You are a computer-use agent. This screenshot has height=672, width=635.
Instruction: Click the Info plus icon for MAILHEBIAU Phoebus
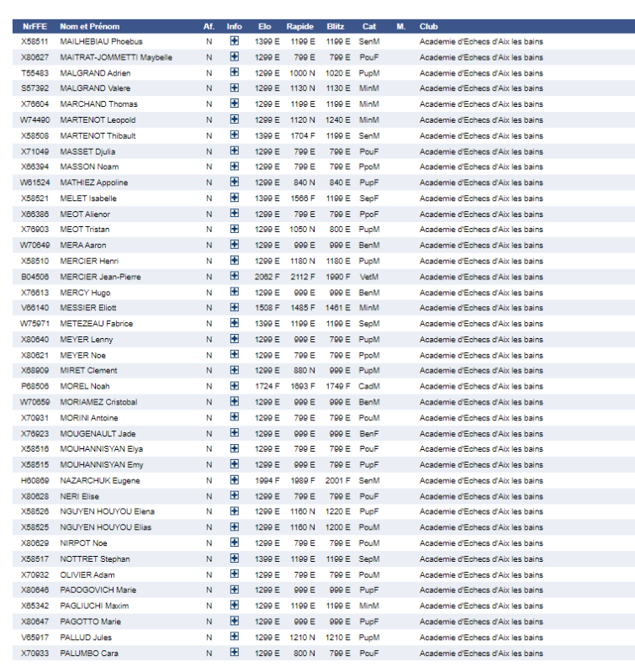point(234,41)
